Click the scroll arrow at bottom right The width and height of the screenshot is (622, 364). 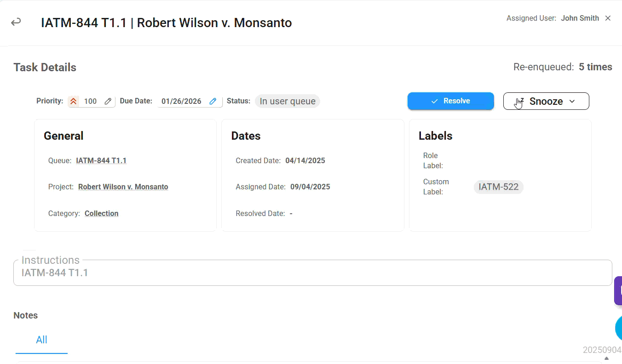tap(606, 358)
